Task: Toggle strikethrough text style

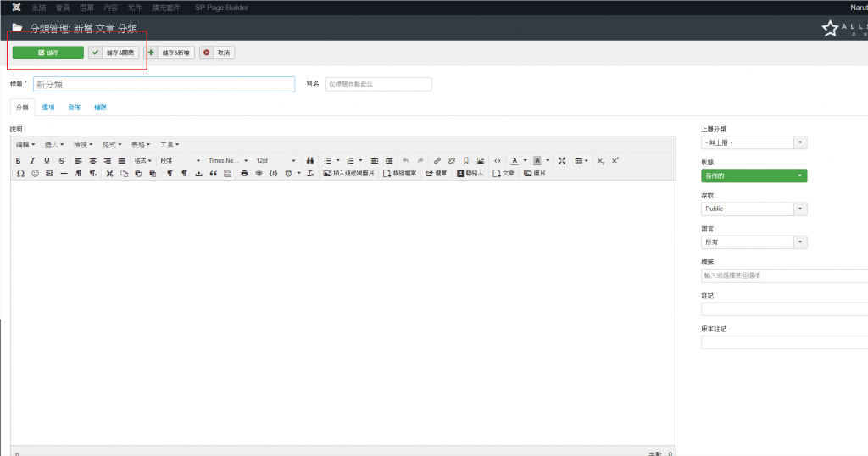Action: pos(61,160)
